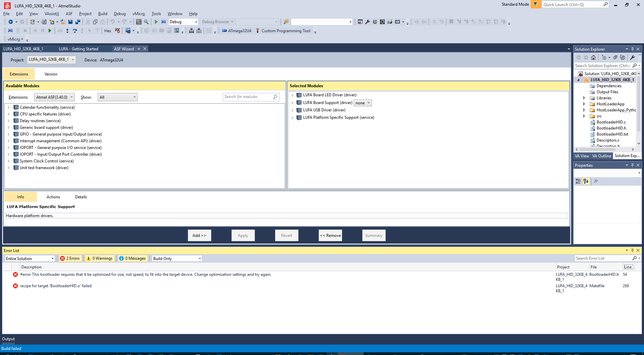Screen dimensions: 644x355
Task: Click the Continue green arrow in debug toolbar
Action: pos(50,31)
